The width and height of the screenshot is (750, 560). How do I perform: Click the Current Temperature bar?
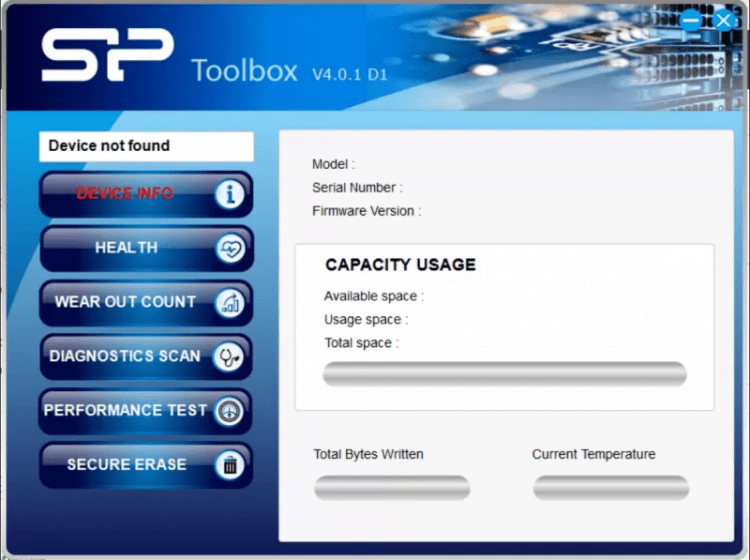pyautogui.click(x=611, y=488)
